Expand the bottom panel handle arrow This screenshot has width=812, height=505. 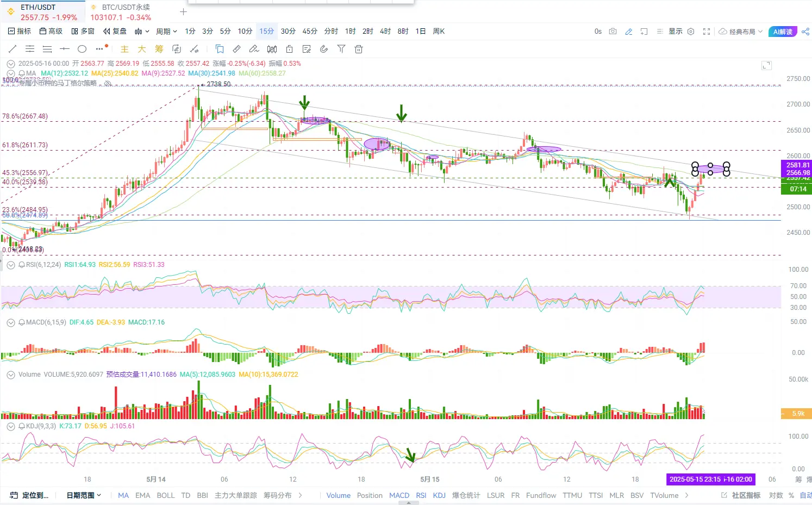409,503
